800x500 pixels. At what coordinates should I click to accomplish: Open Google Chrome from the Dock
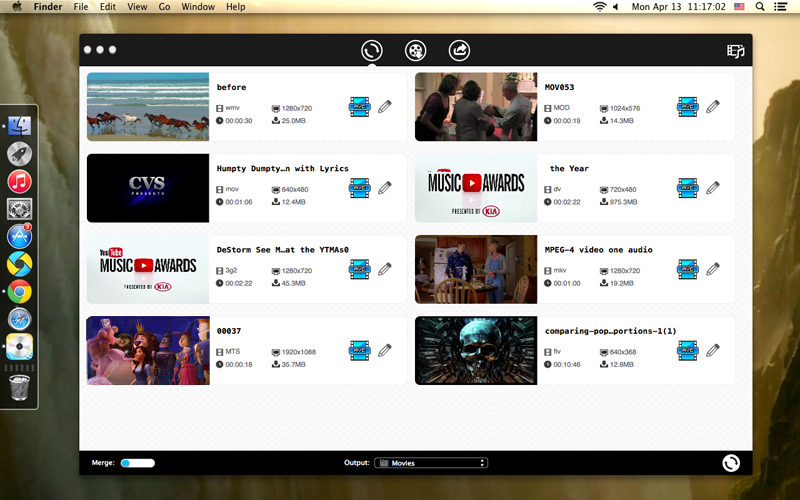click(19, 292)
